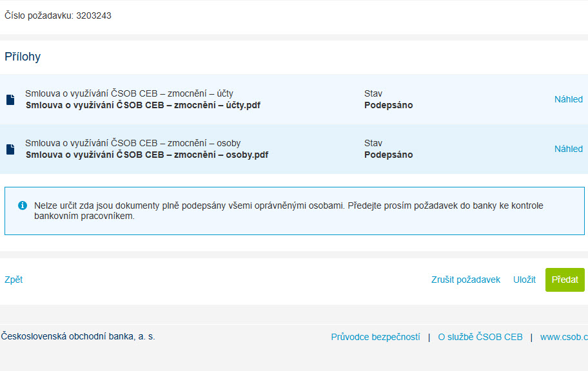Go back with the Zpět link
The width and height of the screenshot is (588, 371).
coord(14,280)
